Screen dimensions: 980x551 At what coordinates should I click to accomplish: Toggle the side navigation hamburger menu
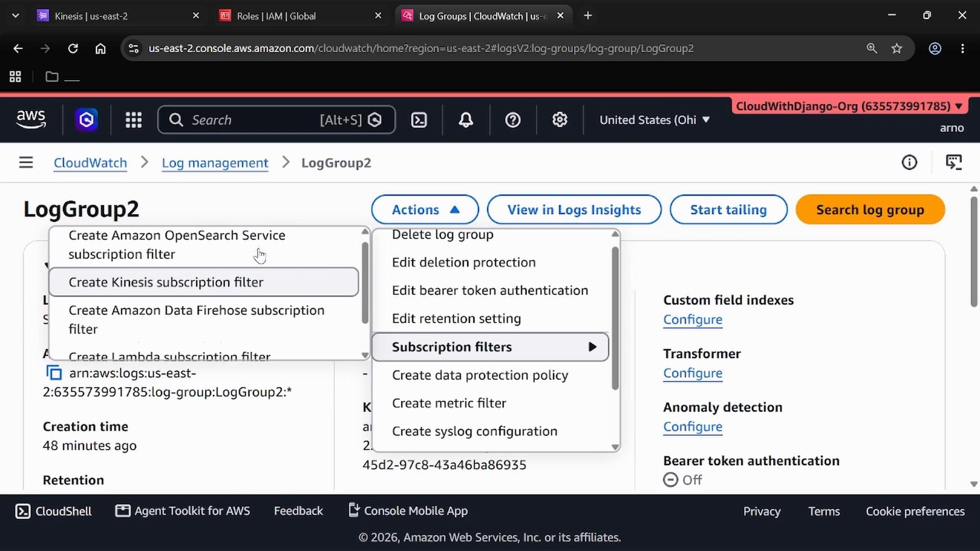26,163
